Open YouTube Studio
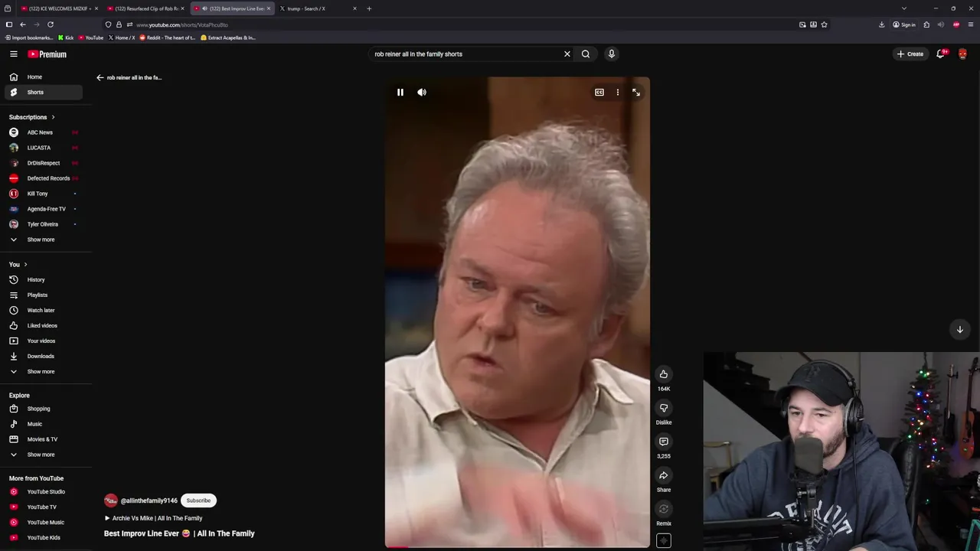980x551 pixels. tap(43, 491)
